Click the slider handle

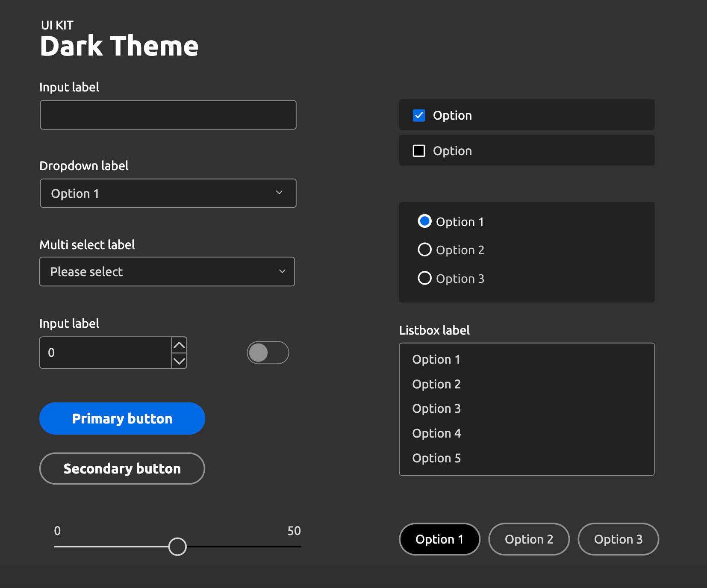click(177, 547)
